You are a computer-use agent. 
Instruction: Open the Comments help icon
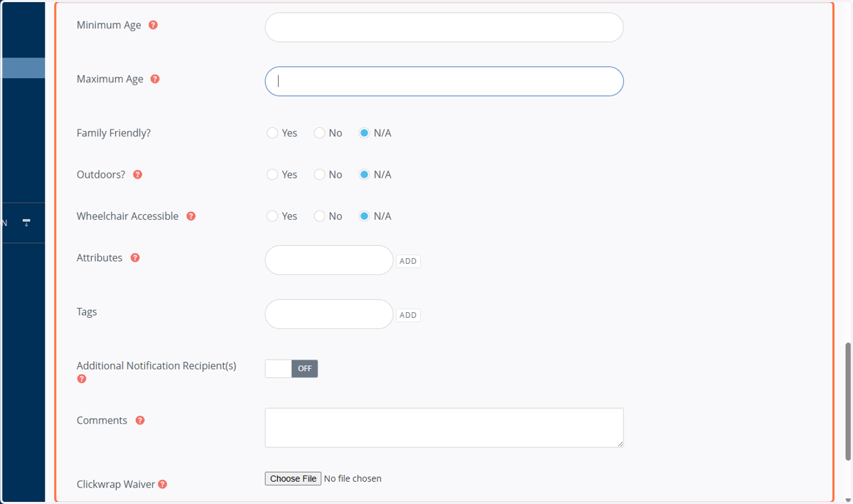tap(140, 420)
